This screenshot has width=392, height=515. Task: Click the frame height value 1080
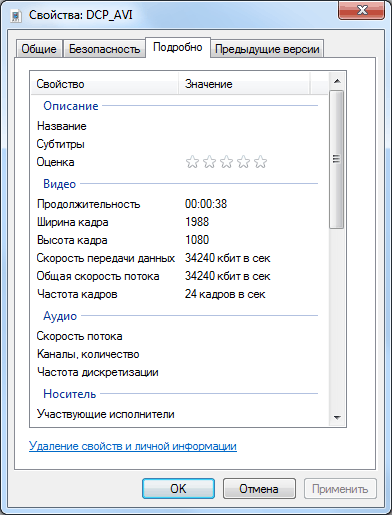tap(197, 240)
